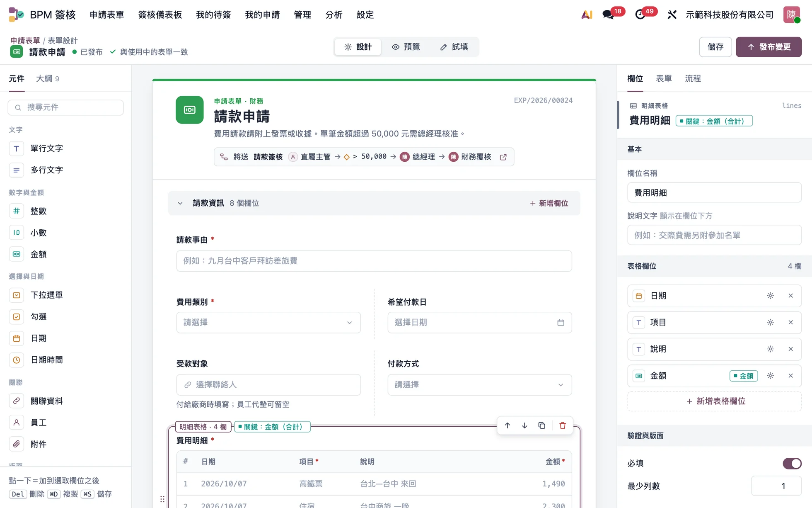Viewport: 812px width, 508px height.
Task: Open workflow external link icon
Action: pyautogui.click(x=503, y=157)
